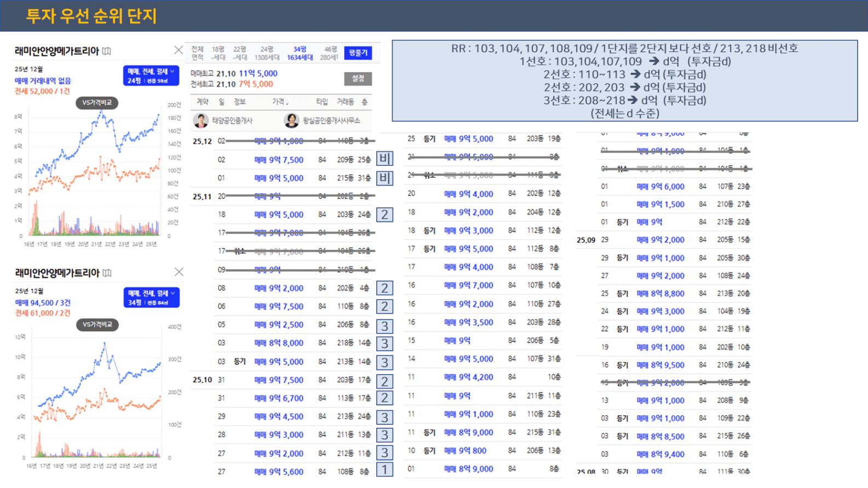
Task: Open the 매매 9억 7,500 209동 listing
Action: click(x=279, y=160)
